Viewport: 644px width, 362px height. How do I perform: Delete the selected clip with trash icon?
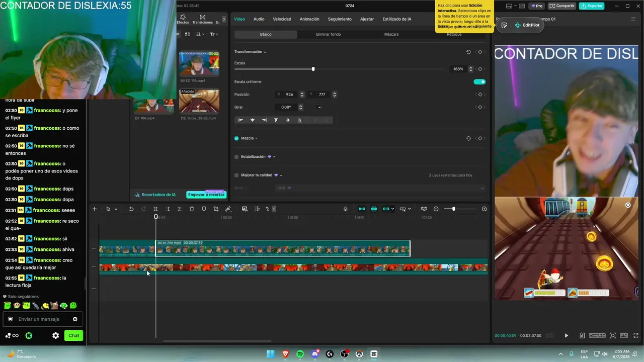(192, 209)
